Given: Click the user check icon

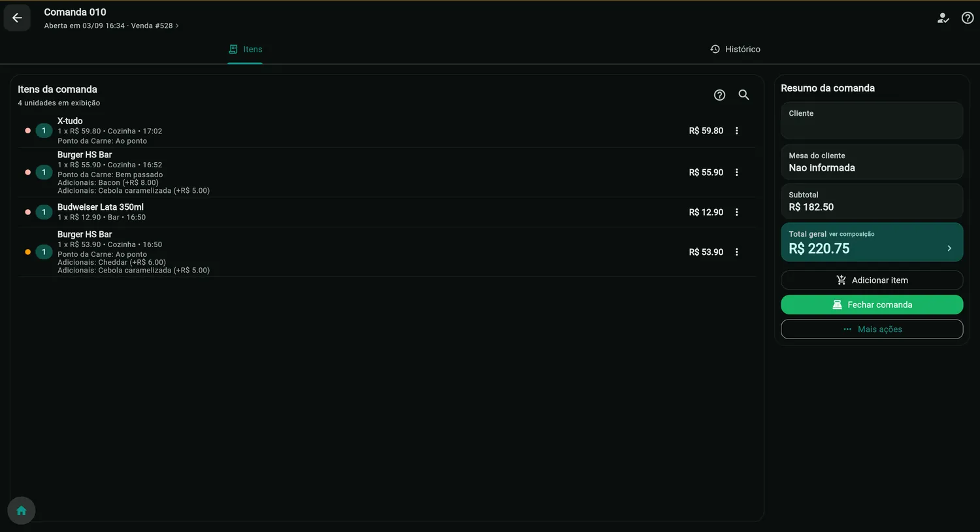Looking at the screenshot, I should [943, 18].
